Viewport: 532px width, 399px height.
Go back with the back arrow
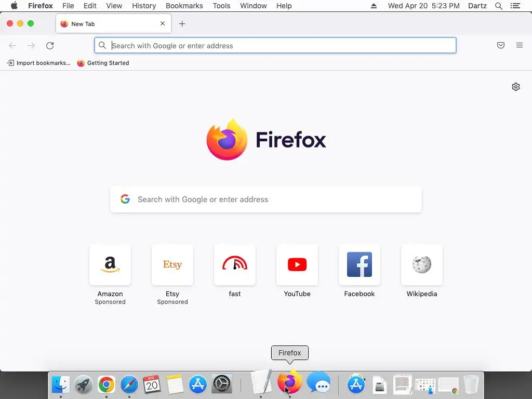point(12,46)
